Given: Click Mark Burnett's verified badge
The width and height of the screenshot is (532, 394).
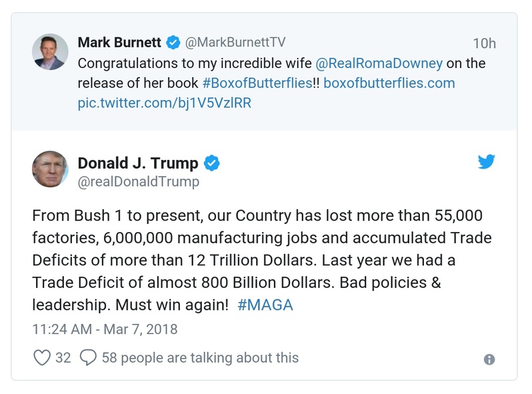Looking at the screenshot, I should click(x=173, y=43).
